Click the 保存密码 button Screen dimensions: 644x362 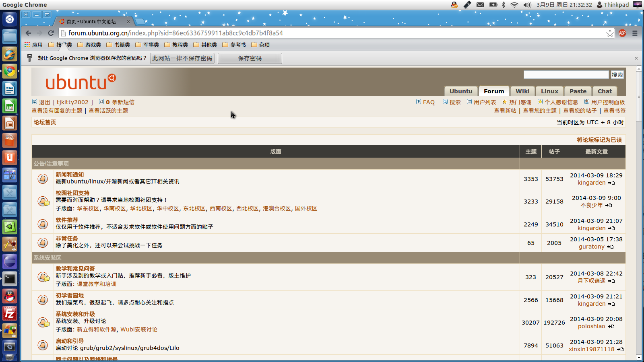pyautogui.click(x=250, y=58)
